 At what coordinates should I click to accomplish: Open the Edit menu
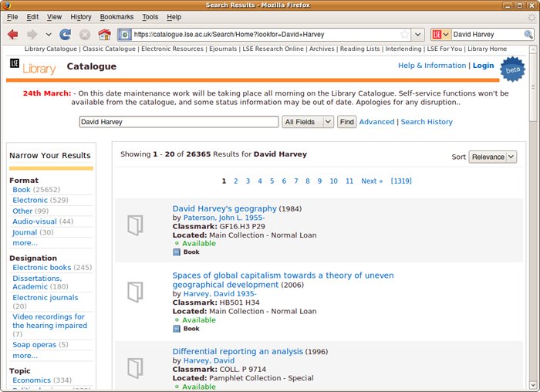pyautogui.click(x=32, y=17)
